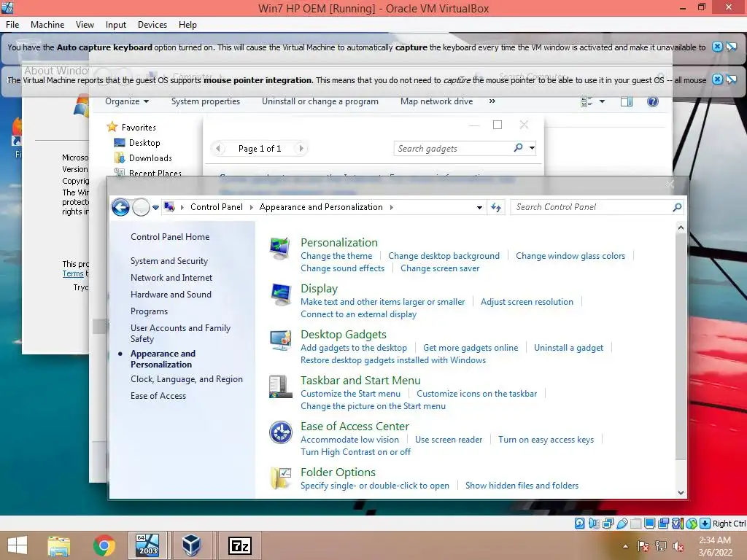Open the host Windows Start button
747x560 pixels.
pyautogui.click(x=18, y=545)
